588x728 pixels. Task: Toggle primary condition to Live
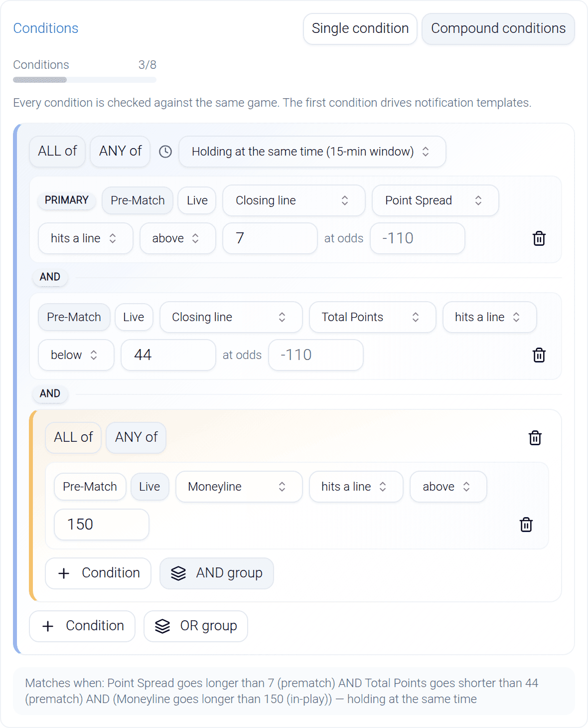(x=197, y=200)
